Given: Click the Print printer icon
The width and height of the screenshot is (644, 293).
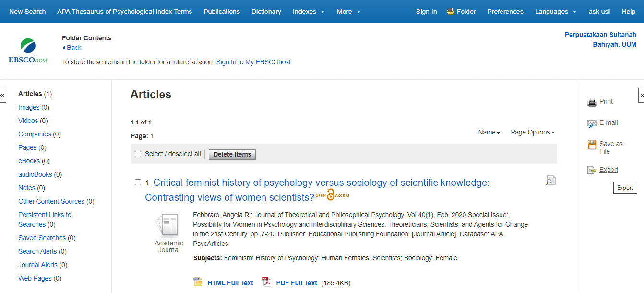Looking at the screenshot, I should click(592, 102).
